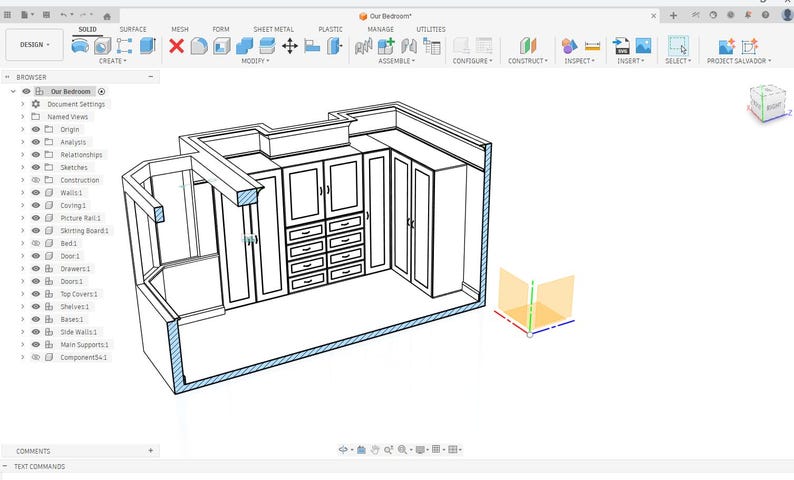The image size is (794, 480).
Task: Add a comment with the plus button
Action: (150, 451)
